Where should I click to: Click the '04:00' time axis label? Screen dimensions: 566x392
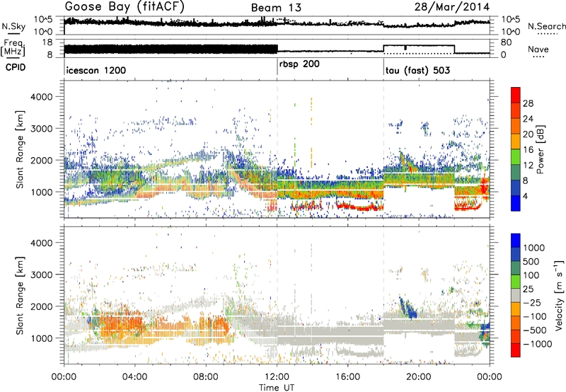point(134,376)
